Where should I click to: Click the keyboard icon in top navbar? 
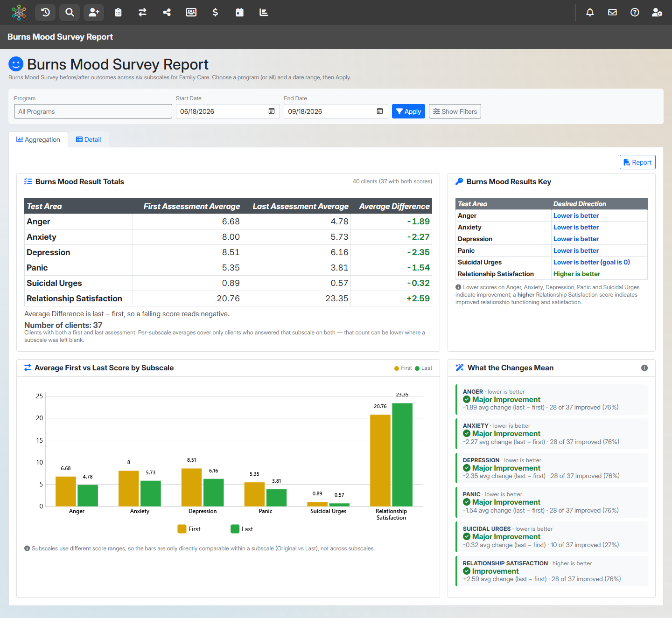point(191,12)
